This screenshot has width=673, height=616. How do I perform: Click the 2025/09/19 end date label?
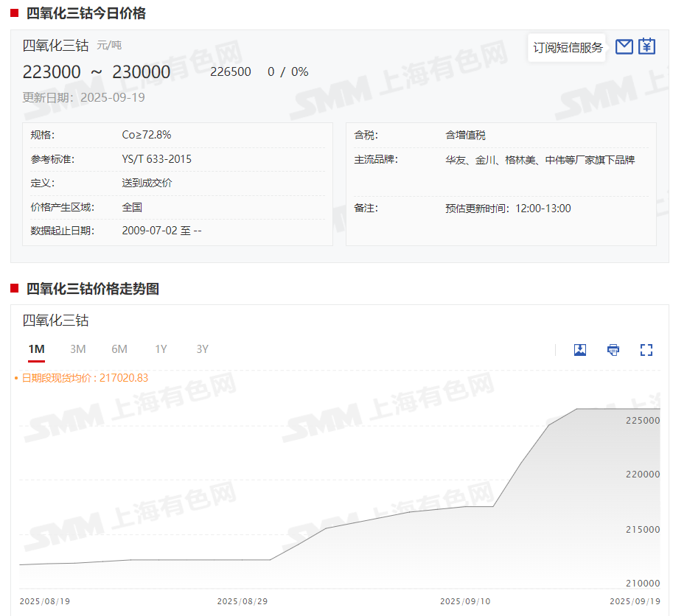[x=635, y=601]
